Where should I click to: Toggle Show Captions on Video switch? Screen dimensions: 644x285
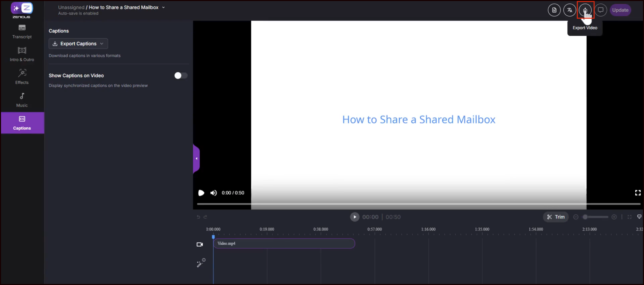pyautogui.click(x=181, y=76)
